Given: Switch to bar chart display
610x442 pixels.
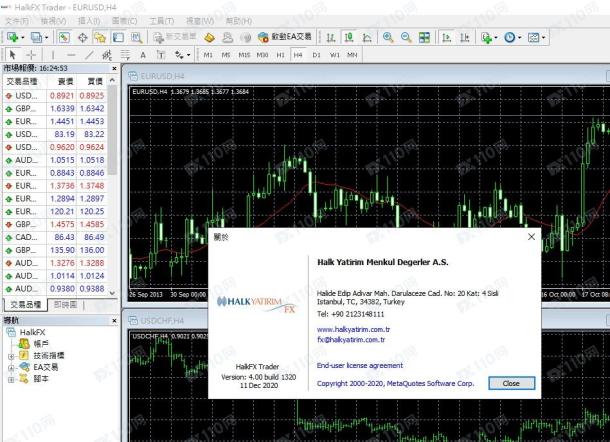Looking at the screenshot, I should (x=331, y=37).
